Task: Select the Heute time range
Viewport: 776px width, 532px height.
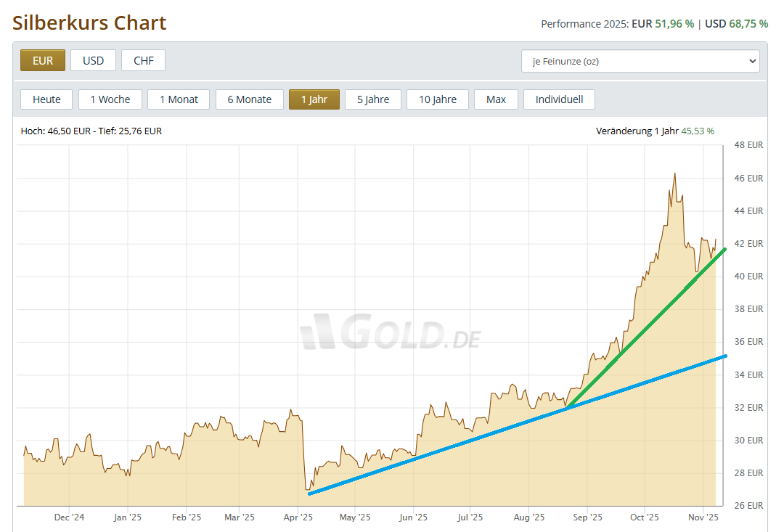Action: point(46,99)
